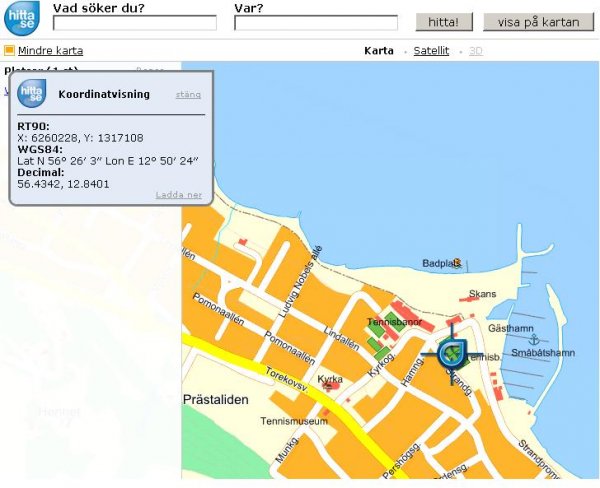Switch to 3D view
The height and width of the screenshot is (488, 600).
tap(476, 51)
